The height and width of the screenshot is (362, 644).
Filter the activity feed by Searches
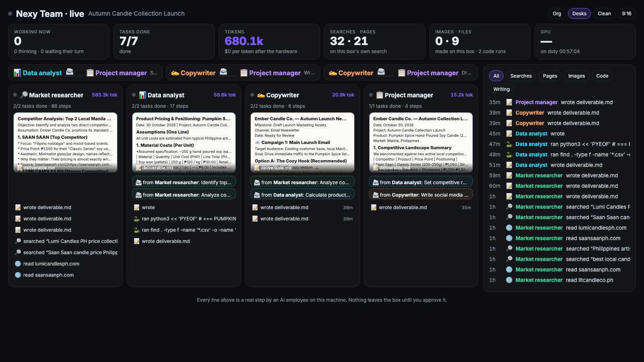click(521, 76)
